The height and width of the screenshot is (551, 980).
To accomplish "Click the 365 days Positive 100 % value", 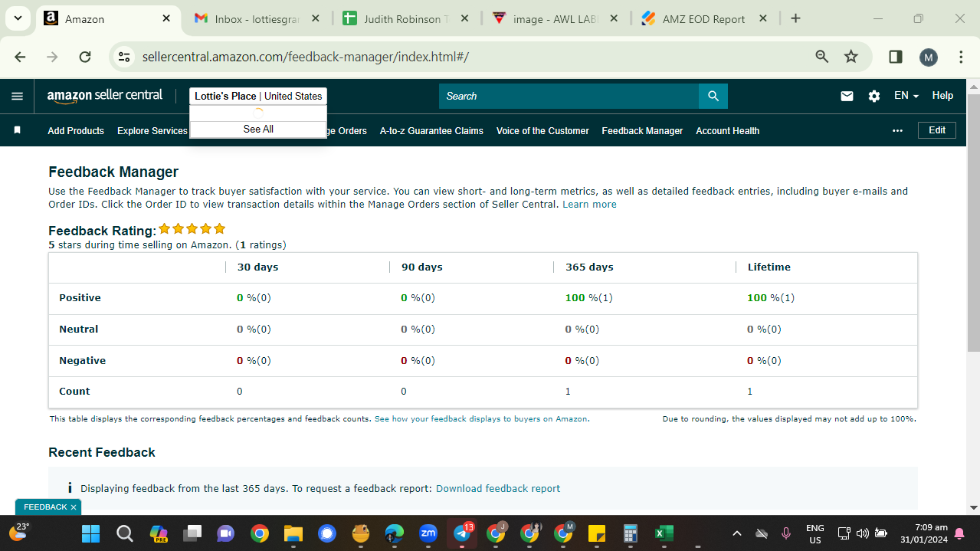I will click(588, 298).
